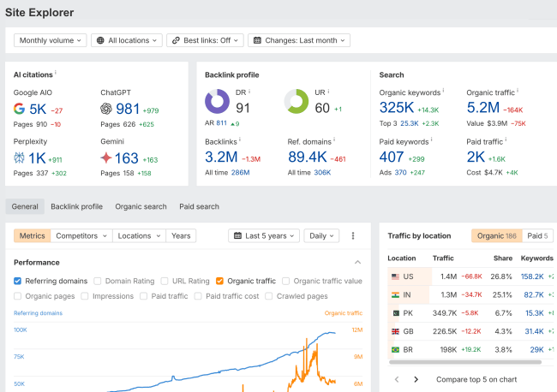The image size is (557, 392).
Task: Open the Organic search tab
Action: 141,206
